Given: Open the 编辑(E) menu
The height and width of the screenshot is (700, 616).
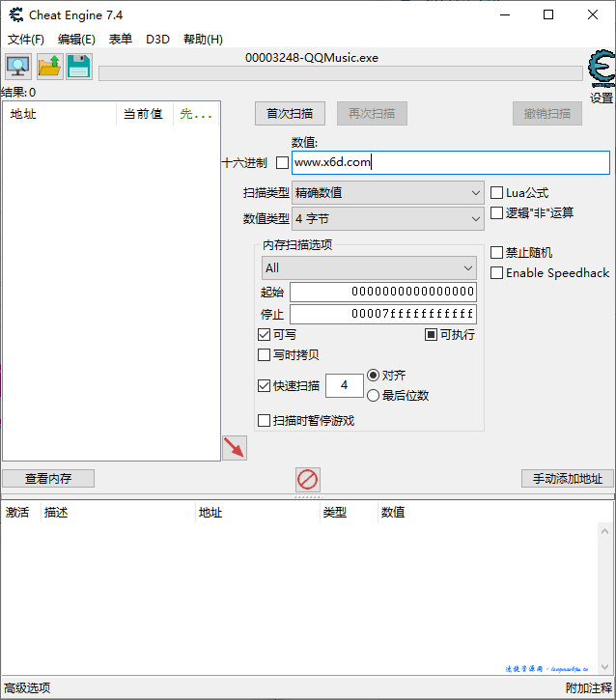Looking at the screenshot, I should [x=76, y=40].
